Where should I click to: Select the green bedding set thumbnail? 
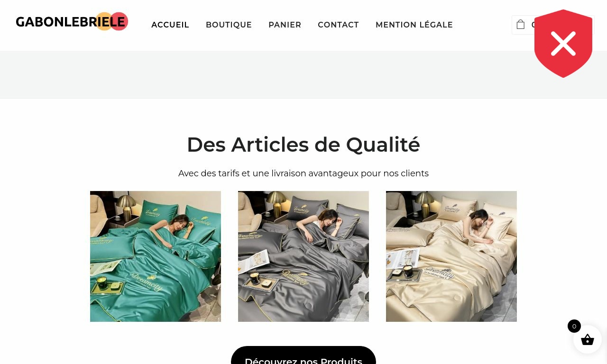(x=156, y=256)
